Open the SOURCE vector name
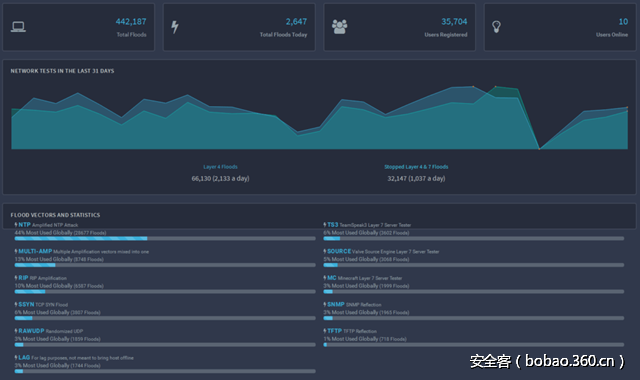 point(339,251)
